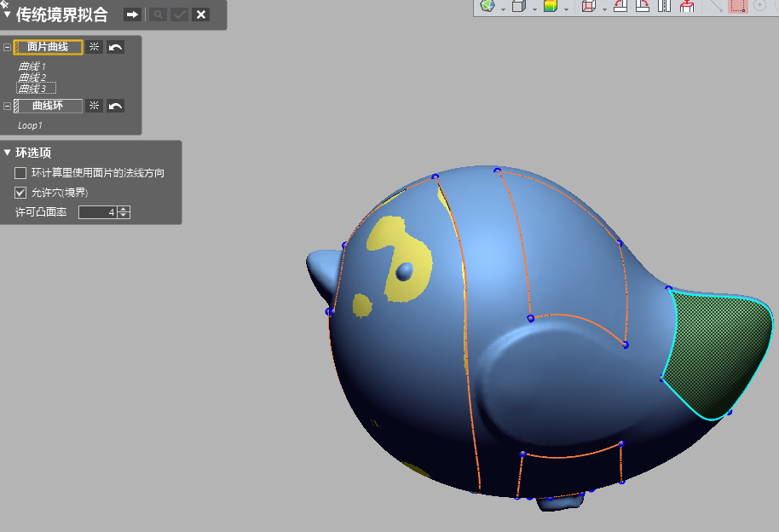Activate the 曲线环 selection field
This screenshot has height=532, width=779.
click(48, 106)
